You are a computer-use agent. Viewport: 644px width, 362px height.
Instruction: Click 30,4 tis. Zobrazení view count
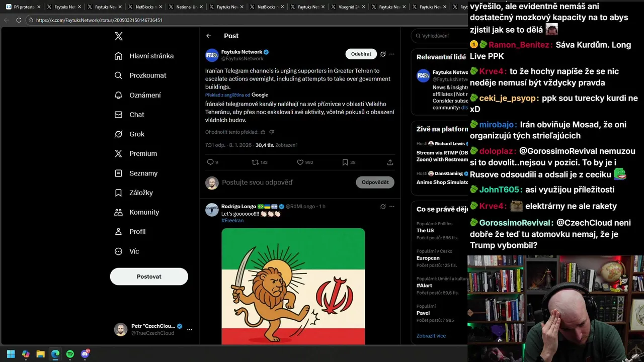pyautogui.click(x=276, y=145)
